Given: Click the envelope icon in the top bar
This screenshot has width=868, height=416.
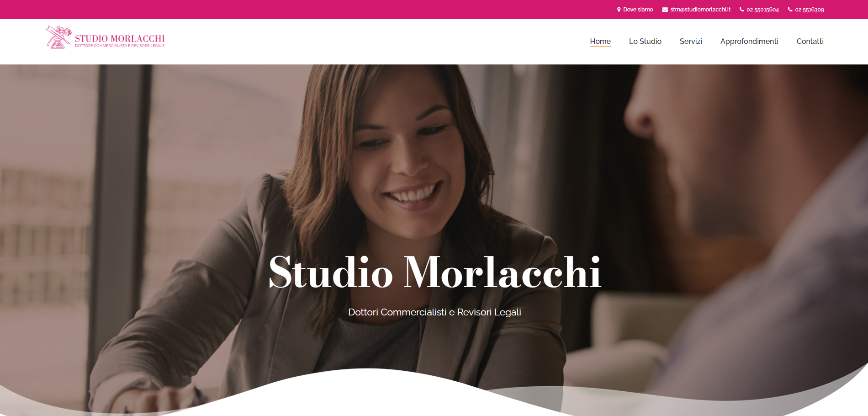Looking at the screenshot, I should pyautogui.click(x=665, y=10).
